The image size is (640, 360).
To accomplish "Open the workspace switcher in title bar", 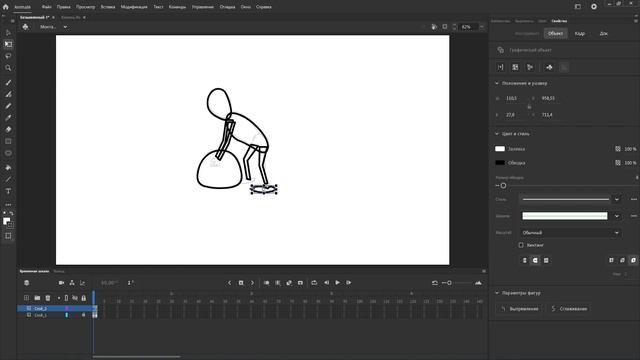I will pyautogui.click(x=578, y=7).
